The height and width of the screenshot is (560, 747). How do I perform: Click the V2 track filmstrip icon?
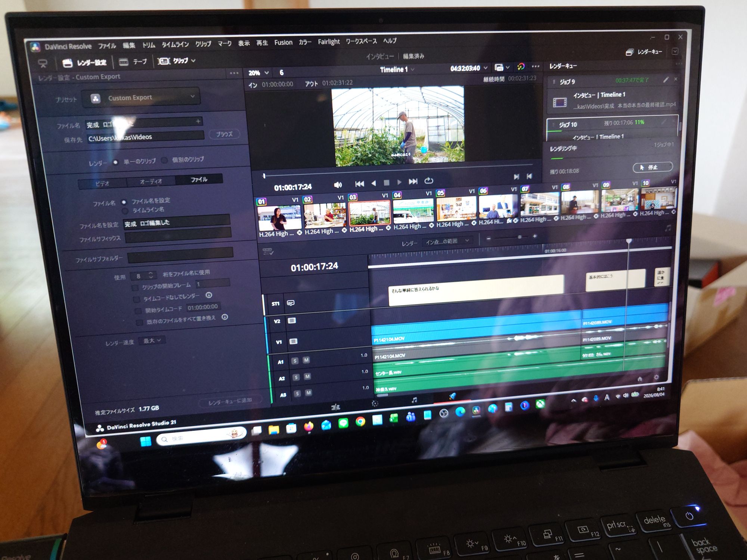292,320
